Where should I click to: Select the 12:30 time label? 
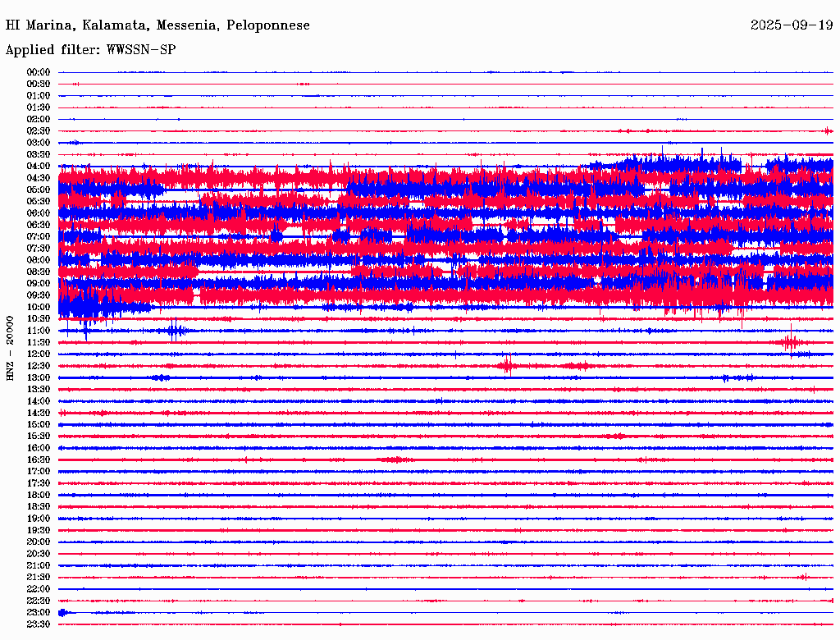[39, 366]
